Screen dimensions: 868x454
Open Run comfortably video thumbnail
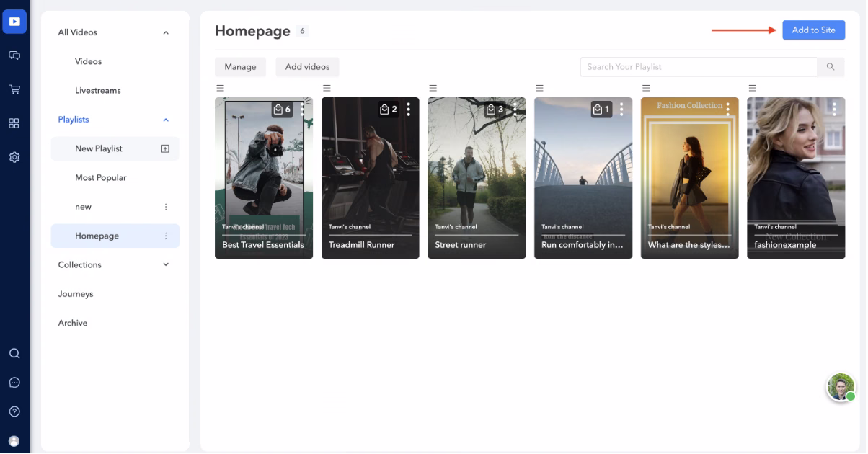pyautogui.click(x=583, y=178)
